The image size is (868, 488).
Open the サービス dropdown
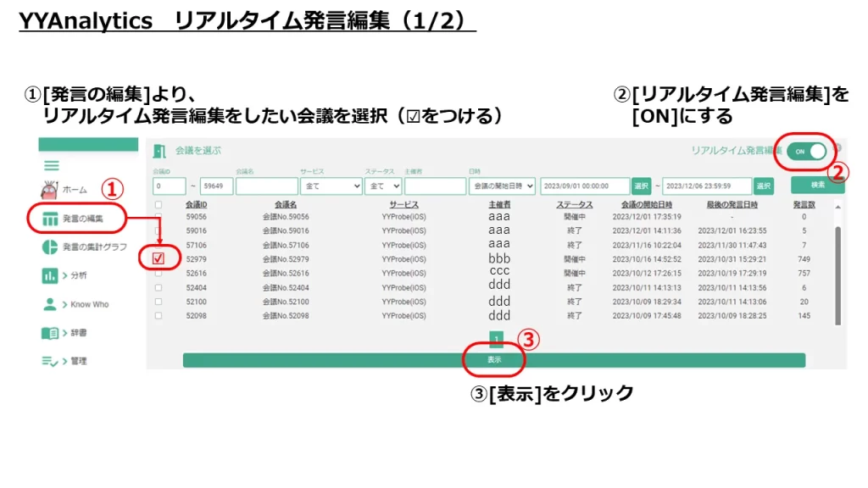pyautogui.click(x=331, y=186)
